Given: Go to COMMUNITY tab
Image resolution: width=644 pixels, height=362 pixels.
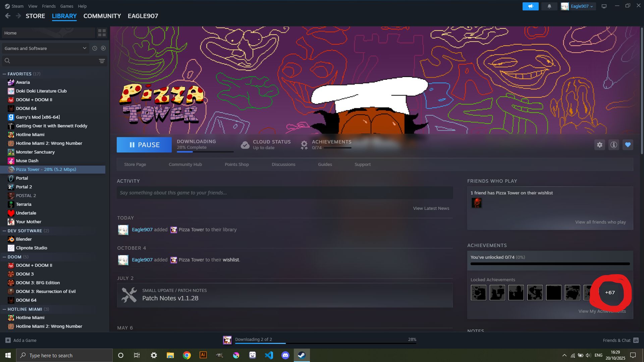Looking at the screenshot, I should tap(102, 16).
